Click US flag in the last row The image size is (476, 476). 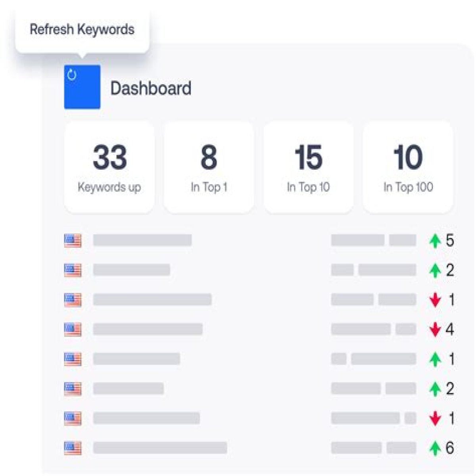(x=73, y=448)
